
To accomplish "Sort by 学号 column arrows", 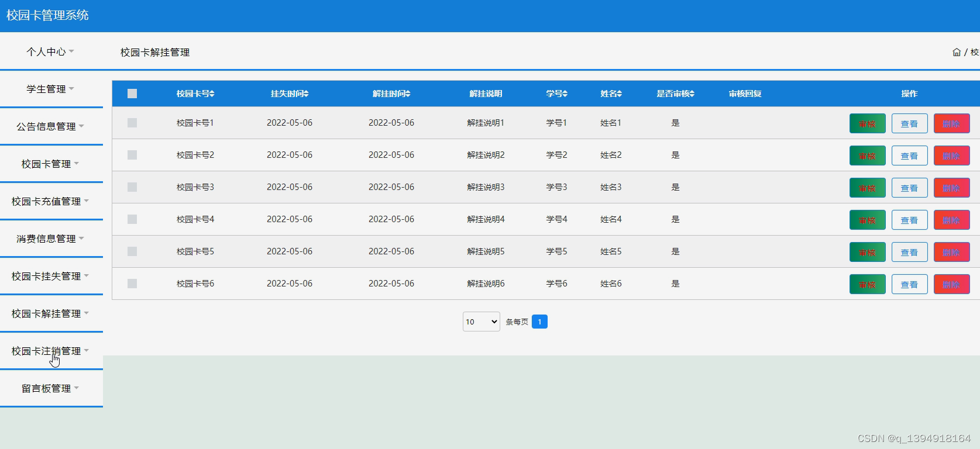I will tap(565, 94).
